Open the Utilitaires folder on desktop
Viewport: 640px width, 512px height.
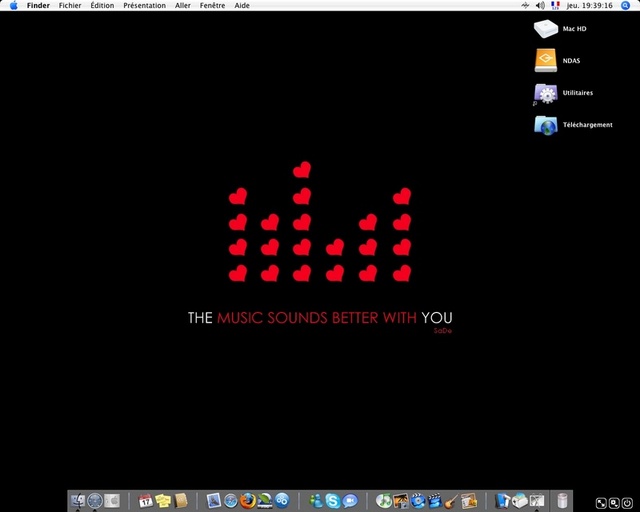tap(546, 93)
